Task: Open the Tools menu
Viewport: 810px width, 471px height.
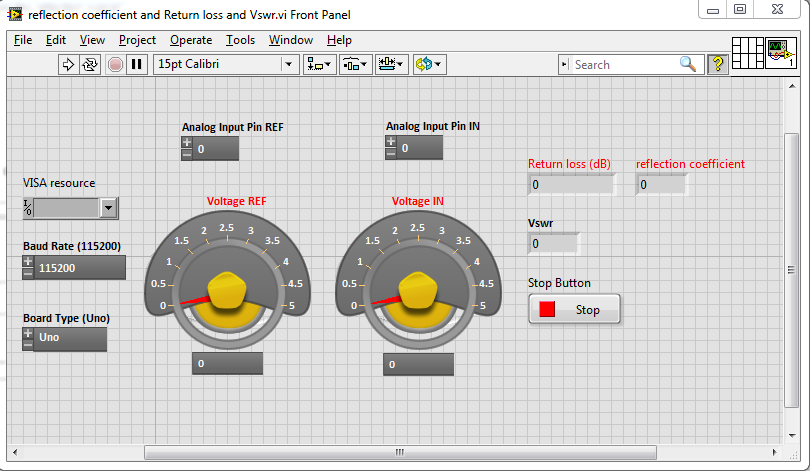Action: pos(240,40)
